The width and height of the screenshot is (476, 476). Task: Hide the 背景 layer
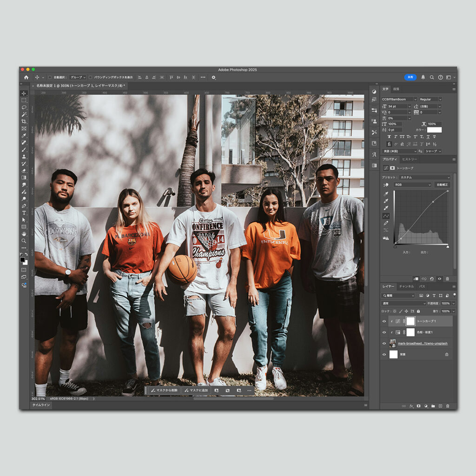pos(384,354)
